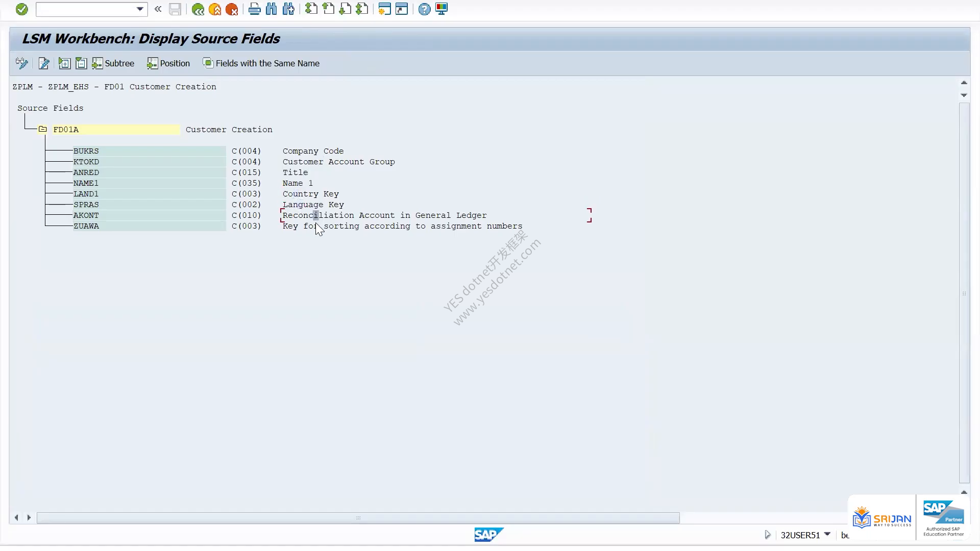Click the Subtree button
The width and height of the screenshot is (980, 551).
113,63
